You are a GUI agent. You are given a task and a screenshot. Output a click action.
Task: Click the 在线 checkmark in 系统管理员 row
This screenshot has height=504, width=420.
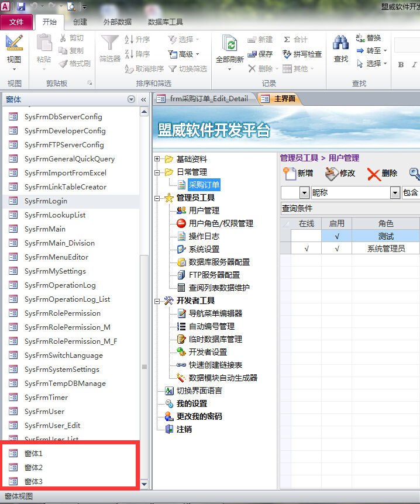tap(306, 248)
